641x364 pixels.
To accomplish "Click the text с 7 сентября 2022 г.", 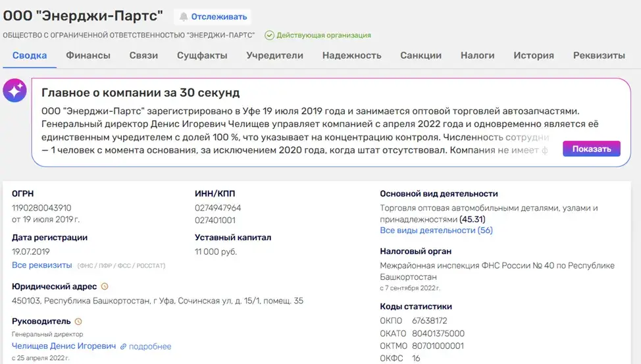I will click(x=410, y=288).
